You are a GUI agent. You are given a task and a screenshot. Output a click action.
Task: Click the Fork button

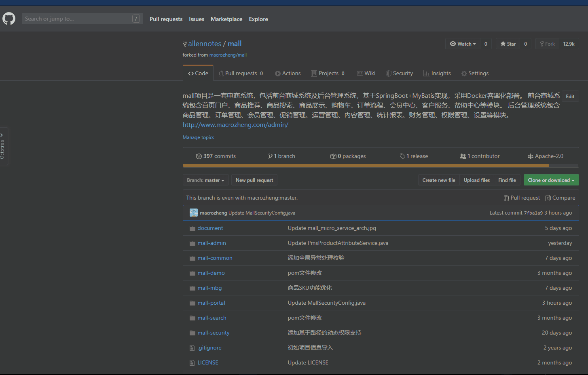pos(547,44)
